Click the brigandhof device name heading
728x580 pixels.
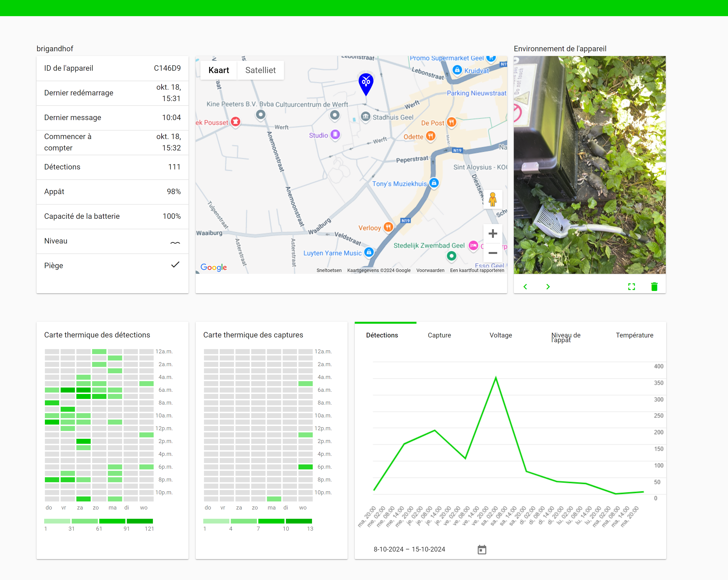pyautogui.click(x=55, y=49)
